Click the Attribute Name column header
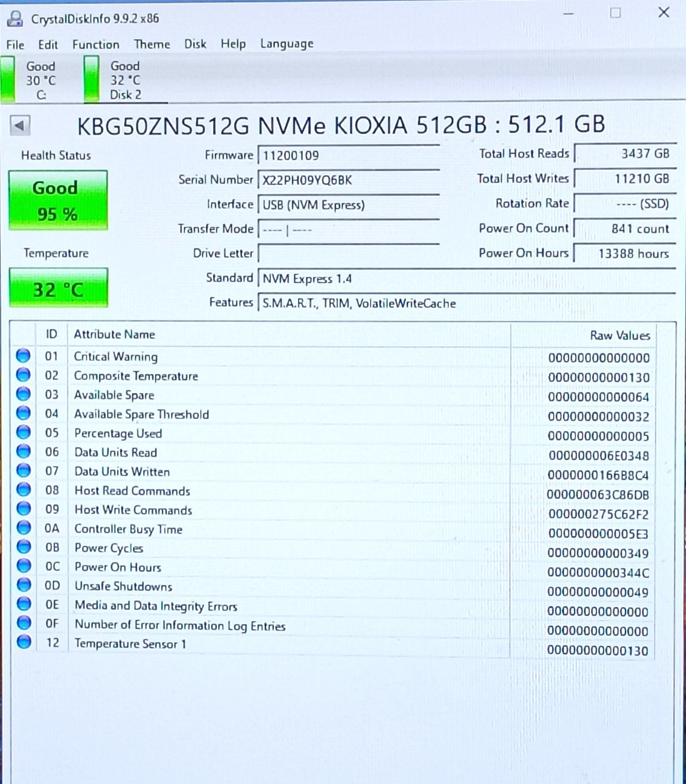 114,334
